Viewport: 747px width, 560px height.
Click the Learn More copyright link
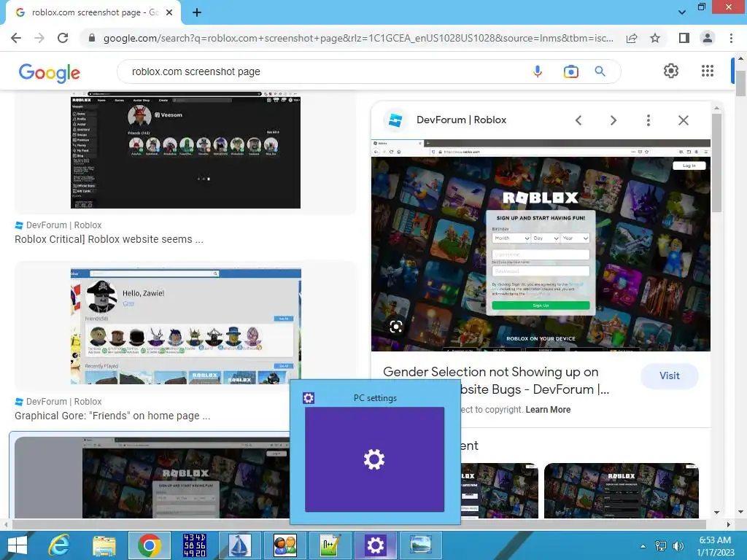point(548,410)
